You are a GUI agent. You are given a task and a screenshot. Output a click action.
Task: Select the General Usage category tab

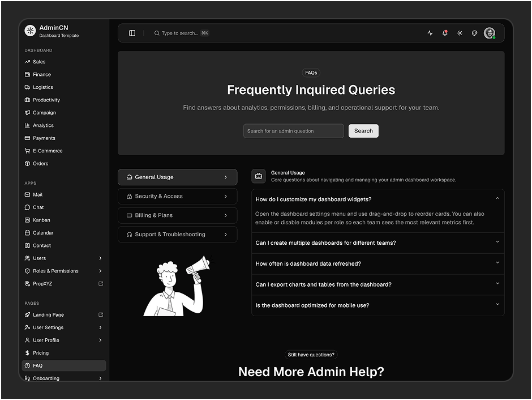(x=178, y=177)
